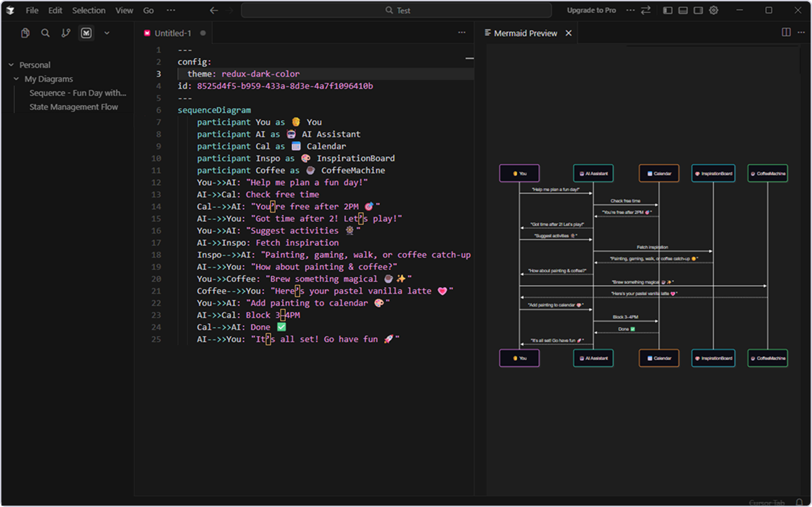Collapse the Personal tree folder
This screenshot has height=507, width=812.
(12, 65)
